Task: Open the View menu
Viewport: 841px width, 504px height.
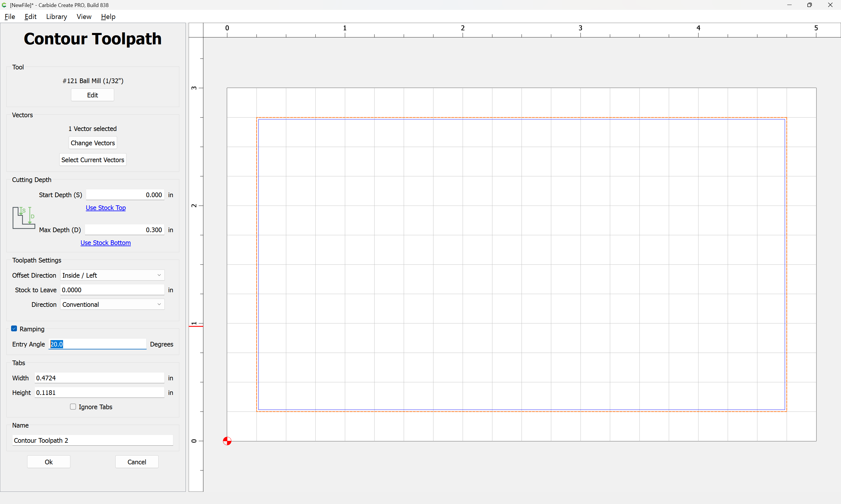Action: pyautogui.click(x=84, y=17)
